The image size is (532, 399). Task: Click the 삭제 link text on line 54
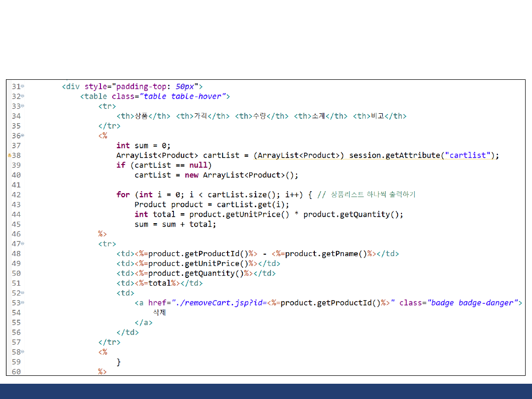159,313
